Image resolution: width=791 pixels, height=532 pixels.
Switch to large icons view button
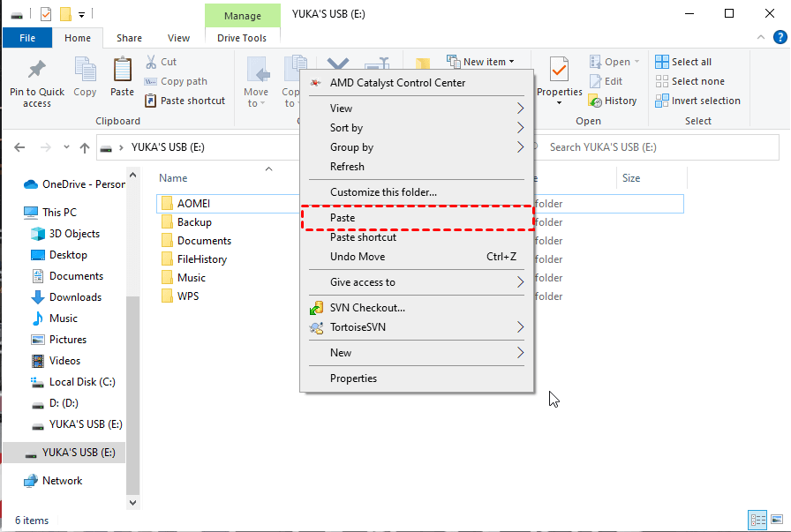point(776,520)
